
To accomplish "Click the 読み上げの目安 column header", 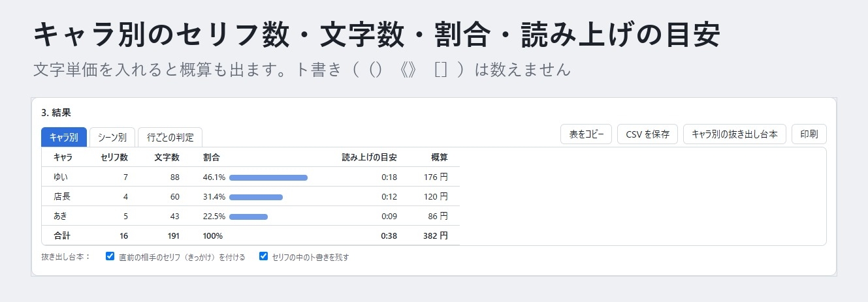I will 369,157.
